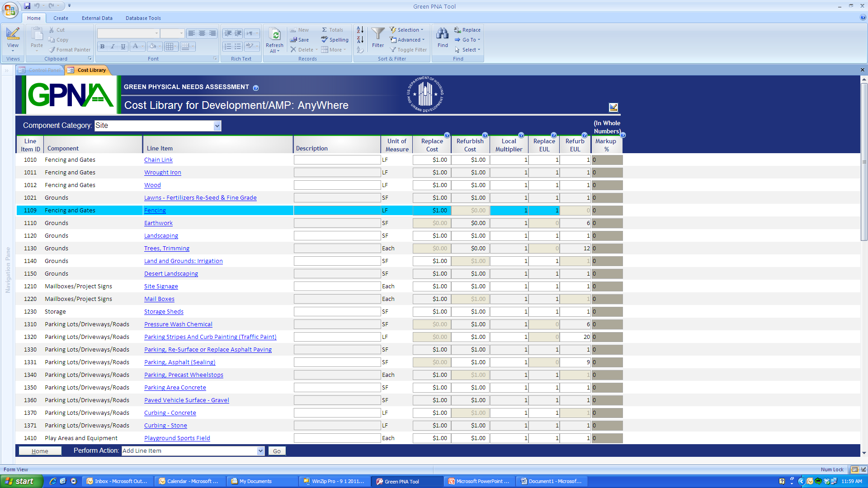Click help icon beside Green Physical Needs Assessment

coord(256,88)
